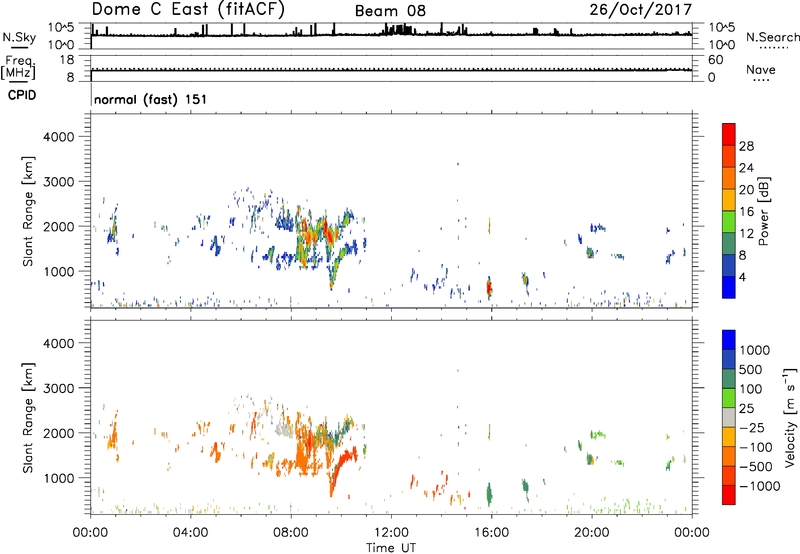The image size is (800, 554).
Task: Select the "20" label on Power color bar
Action: coord(746,190)
